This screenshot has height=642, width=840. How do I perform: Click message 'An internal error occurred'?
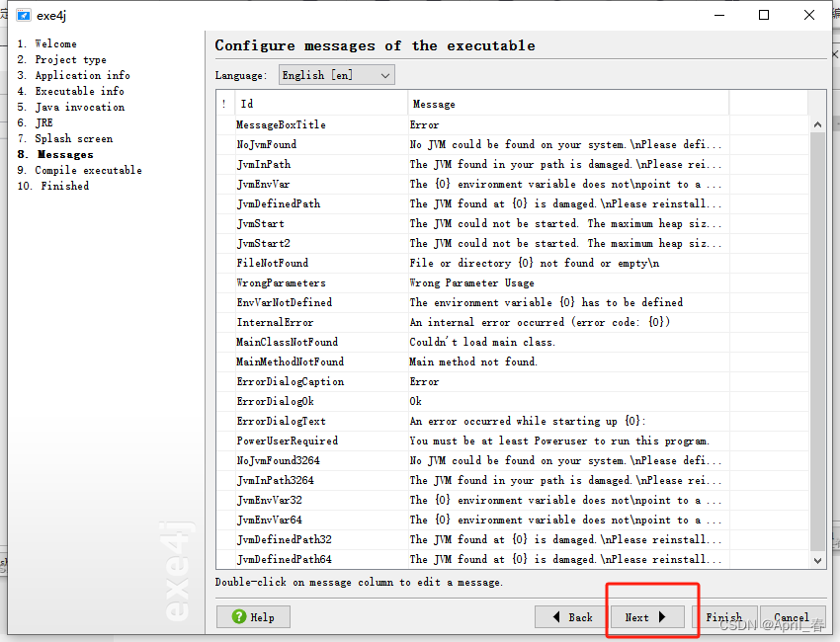click(x=540, y=322)
